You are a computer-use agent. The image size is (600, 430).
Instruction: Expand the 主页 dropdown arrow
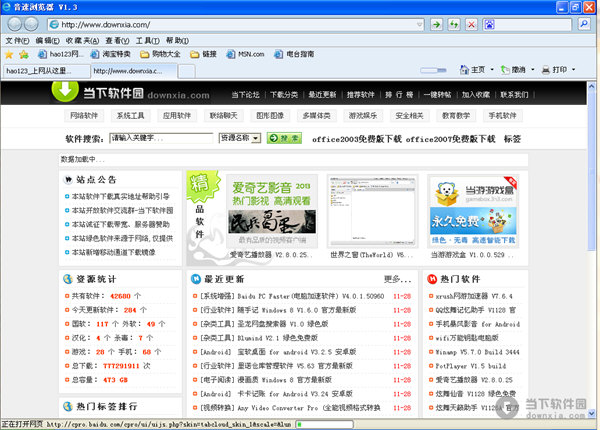pyautogui.click(x=492, y=70)
